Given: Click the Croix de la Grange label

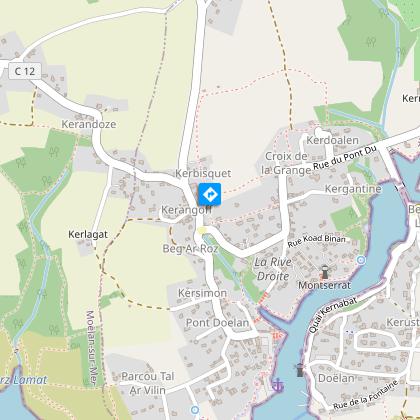Looking at the screenshot, I should (x=286, y=163).
